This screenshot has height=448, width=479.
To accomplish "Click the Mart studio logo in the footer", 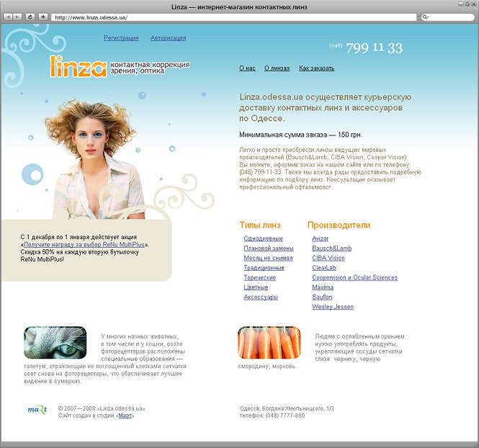I will pyautogui.click(x=37, y=410).
